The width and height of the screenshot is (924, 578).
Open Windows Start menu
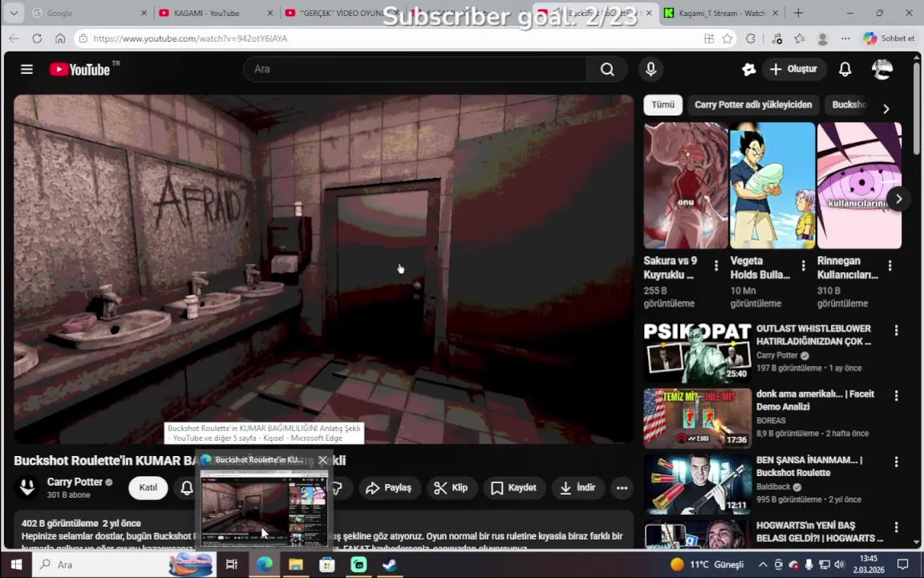[16, 564]
